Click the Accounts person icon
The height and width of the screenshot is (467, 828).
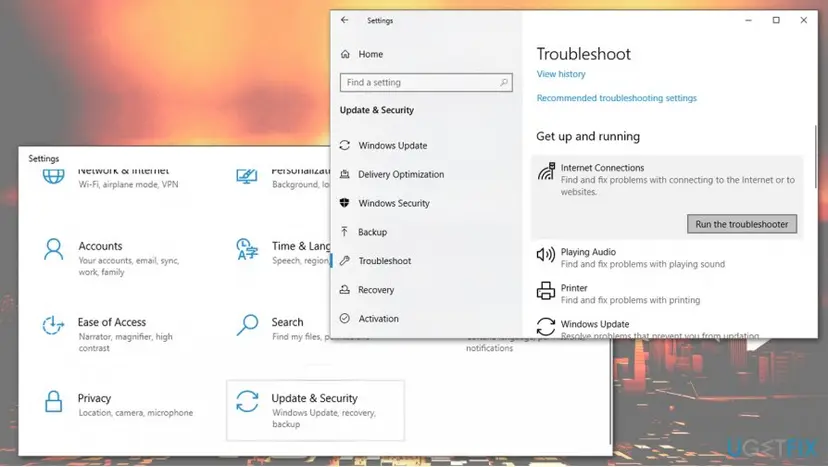point(53,249)
